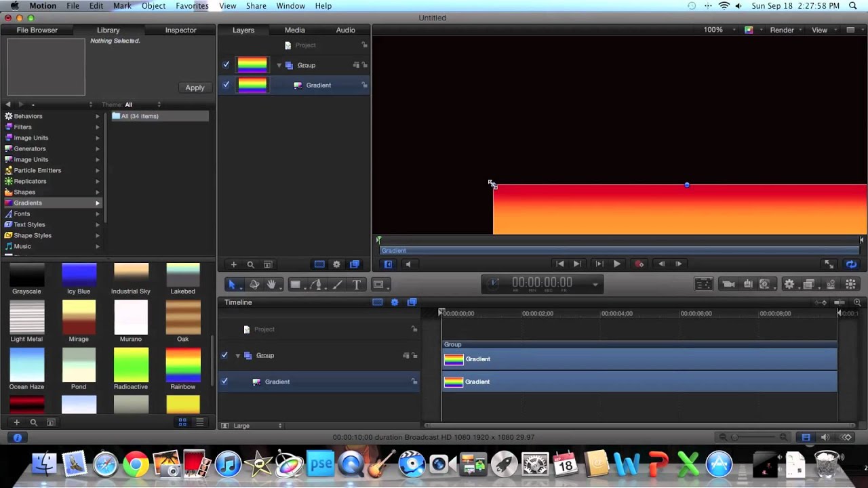
Task: Open timecode display options arrow
Action: [595, 285]
